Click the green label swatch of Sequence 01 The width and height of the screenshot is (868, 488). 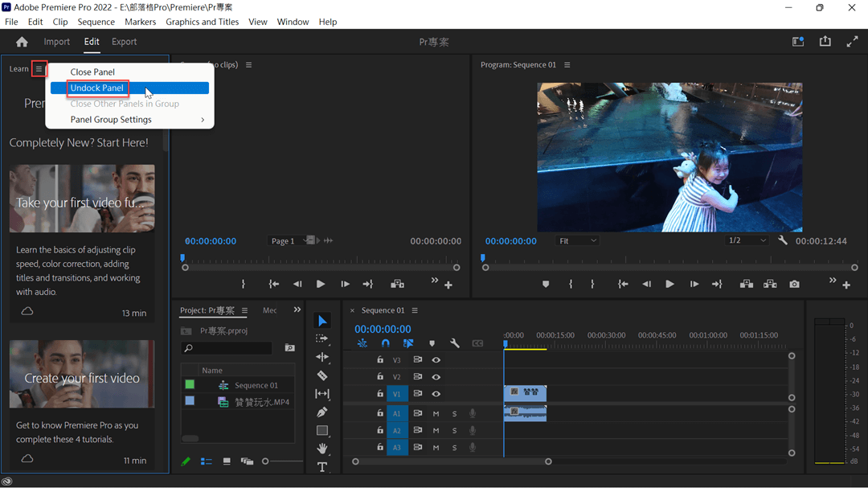190,384
